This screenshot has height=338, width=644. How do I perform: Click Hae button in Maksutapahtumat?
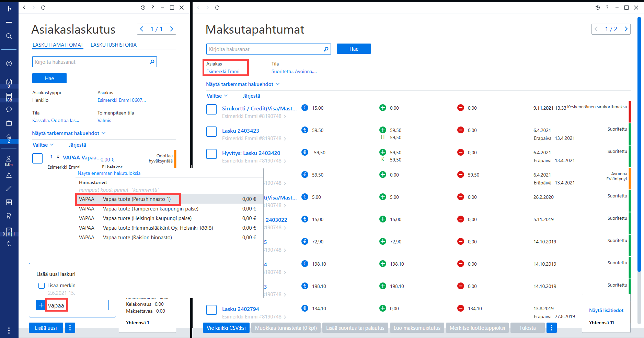(x=354, y=49)
